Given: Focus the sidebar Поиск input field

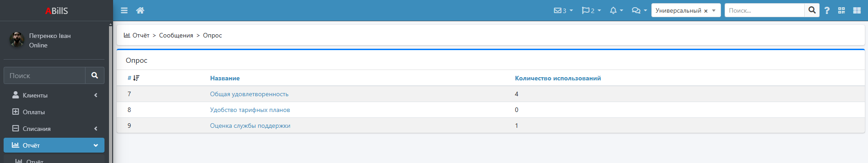Looking at the screenshot, I should click(x=44, y=75).
